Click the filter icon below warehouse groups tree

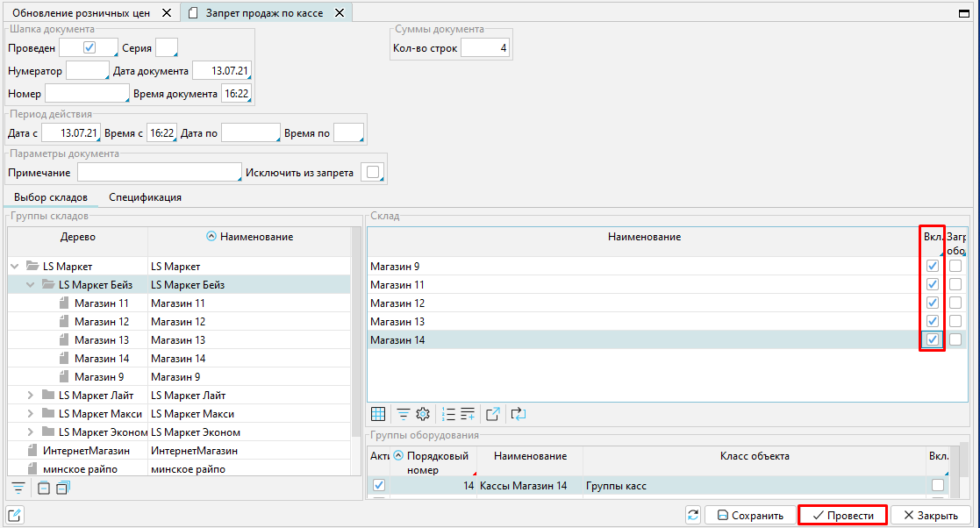click(18, 489)
